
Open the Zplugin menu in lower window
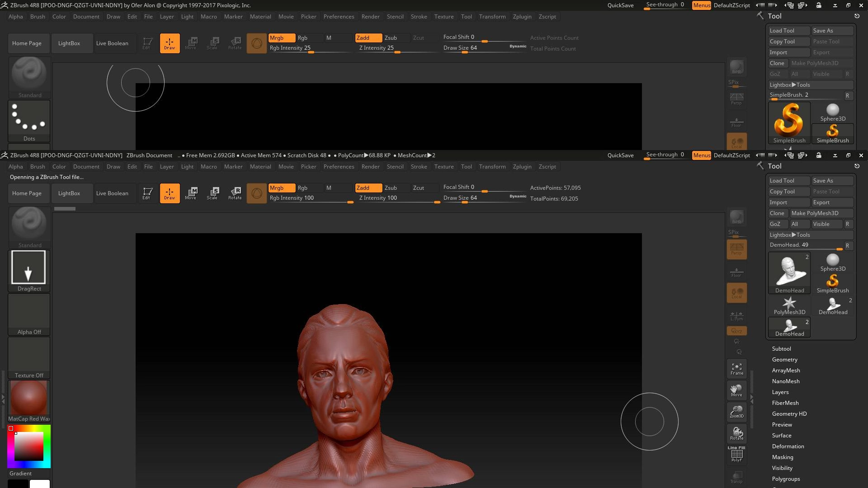[522, 167]
